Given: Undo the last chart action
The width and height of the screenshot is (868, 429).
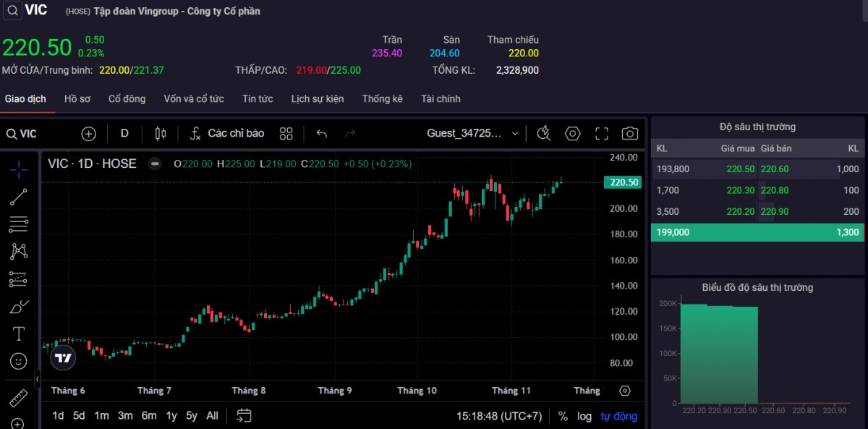Looking at the screenshot, I should tap(322, 134).
